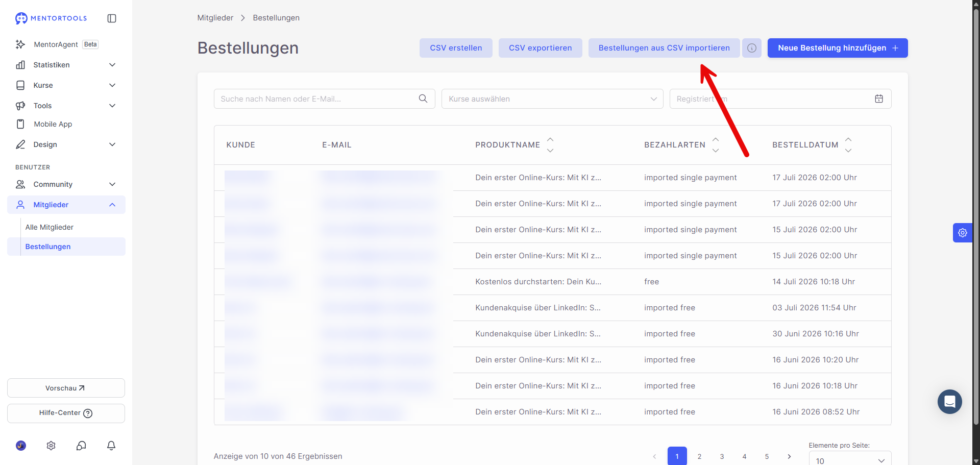
Task: Click the registration date field
Action: click(x=780, y=99)
